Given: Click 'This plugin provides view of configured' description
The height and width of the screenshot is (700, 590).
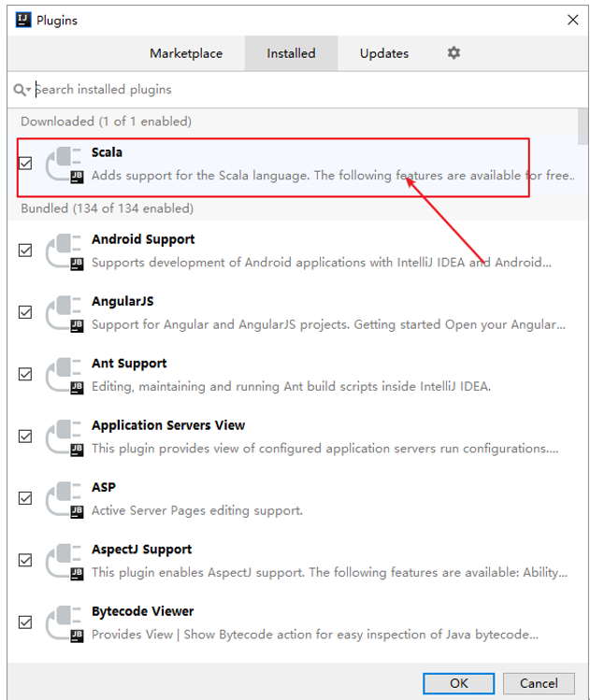Looking at the screenshot, I should click(x=325, y=449).
